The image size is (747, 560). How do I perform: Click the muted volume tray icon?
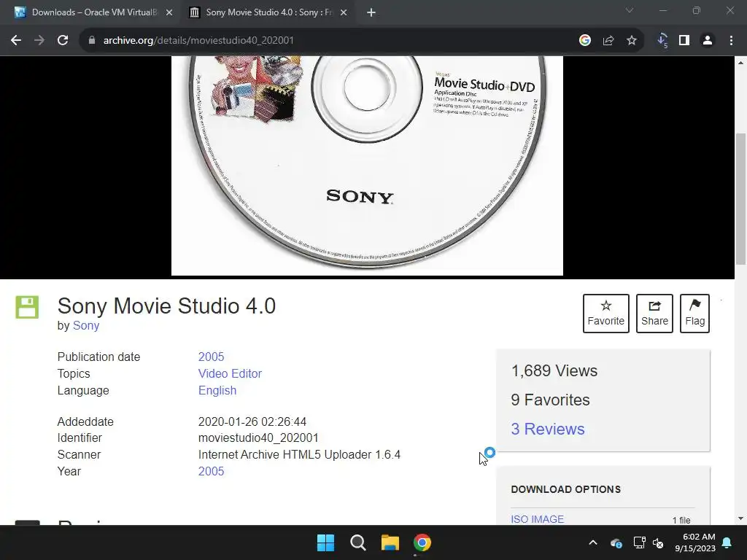[x=658, y=542]
